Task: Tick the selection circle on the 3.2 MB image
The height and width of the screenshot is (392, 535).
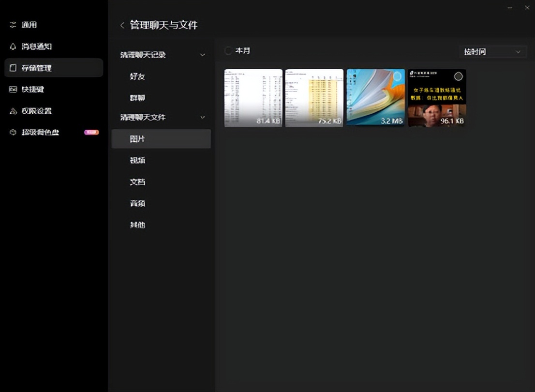Action: [397, 76]
